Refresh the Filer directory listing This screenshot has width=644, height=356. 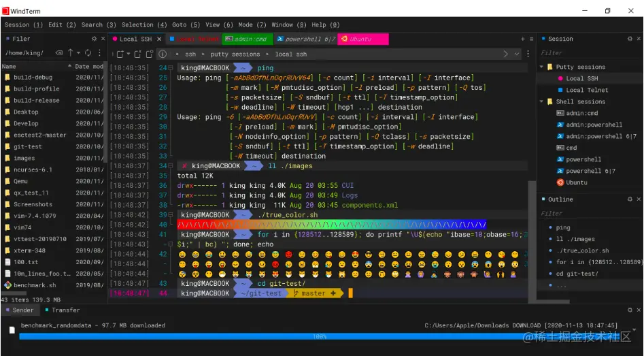[88, 52]
